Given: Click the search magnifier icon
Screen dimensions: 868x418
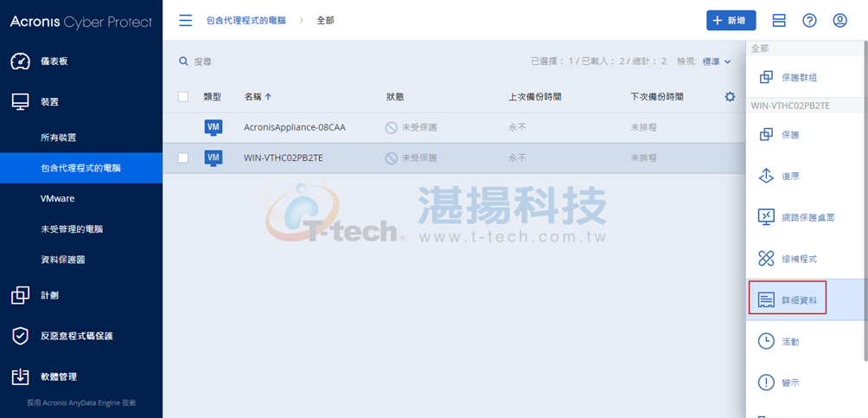Looking at the screenshot, I should (x=183, y=61).
